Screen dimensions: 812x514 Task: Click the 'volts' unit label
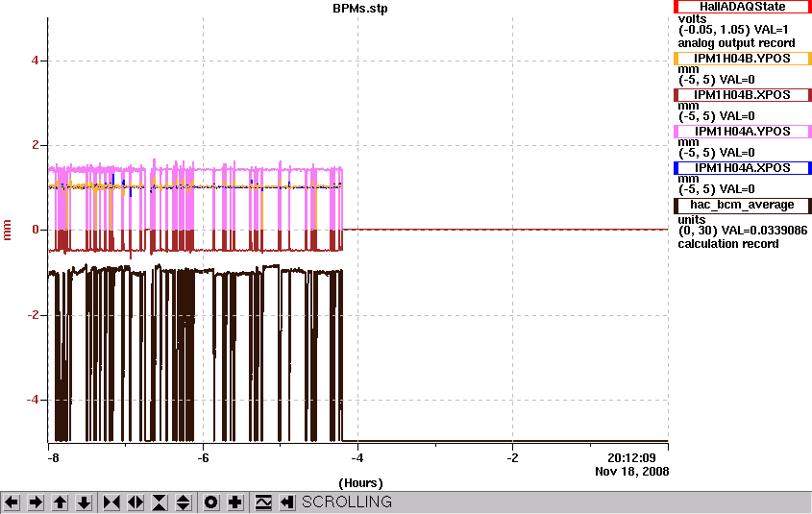click(693, 19)
